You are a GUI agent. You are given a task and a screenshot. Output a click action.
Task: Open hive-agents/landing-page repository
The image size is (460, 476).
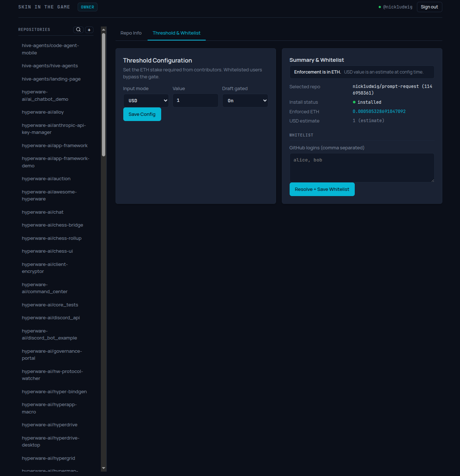[x=51, y=79]
